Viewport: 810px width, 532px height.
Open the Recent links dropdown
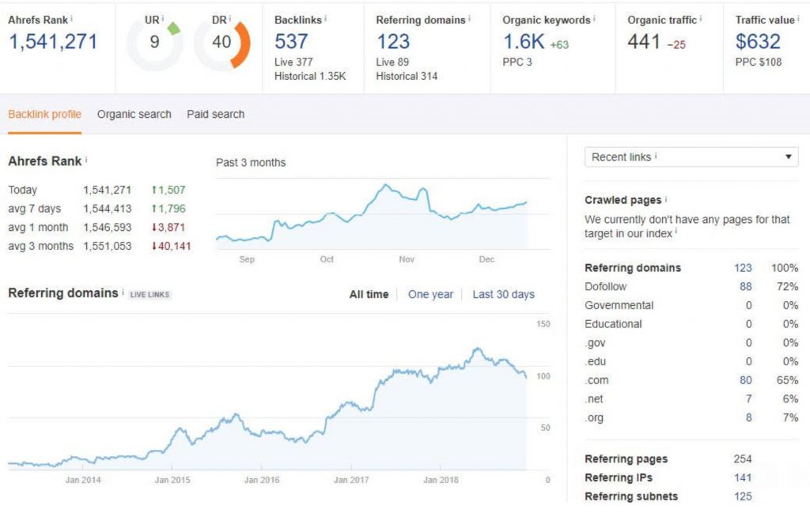tap(691, 157)
